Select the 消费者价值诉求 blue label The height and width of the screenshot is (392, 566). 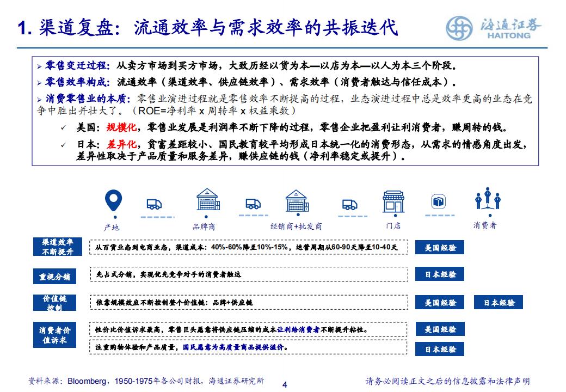(54, 335)
